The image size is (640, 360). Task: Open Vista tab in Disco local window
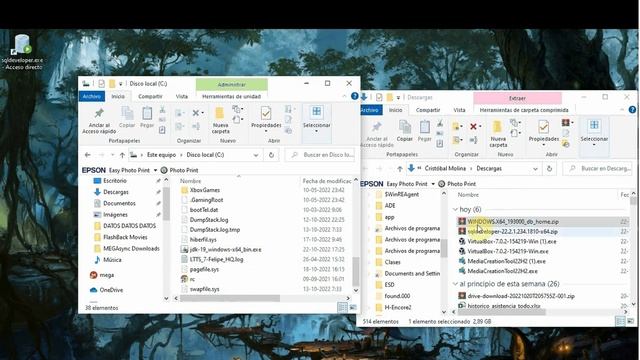[182, 96]
